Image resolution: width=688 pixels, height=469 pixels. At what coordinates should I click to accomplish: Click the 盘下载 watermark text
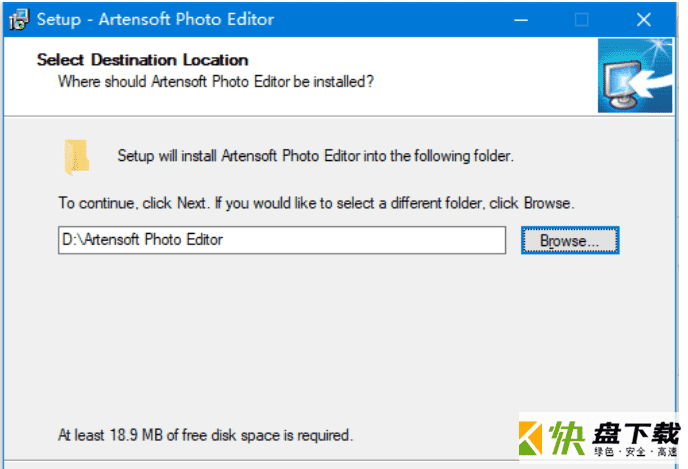coord(636,433)
